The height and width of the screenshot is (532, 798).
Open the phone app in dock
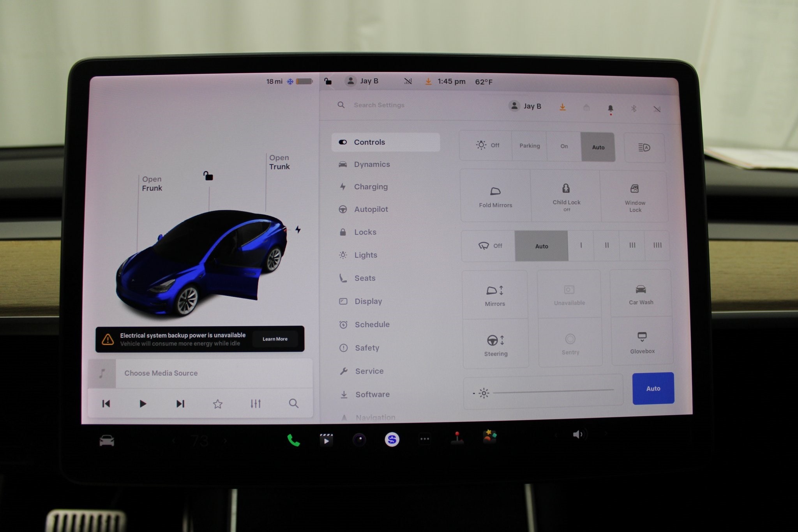point(293,440)
